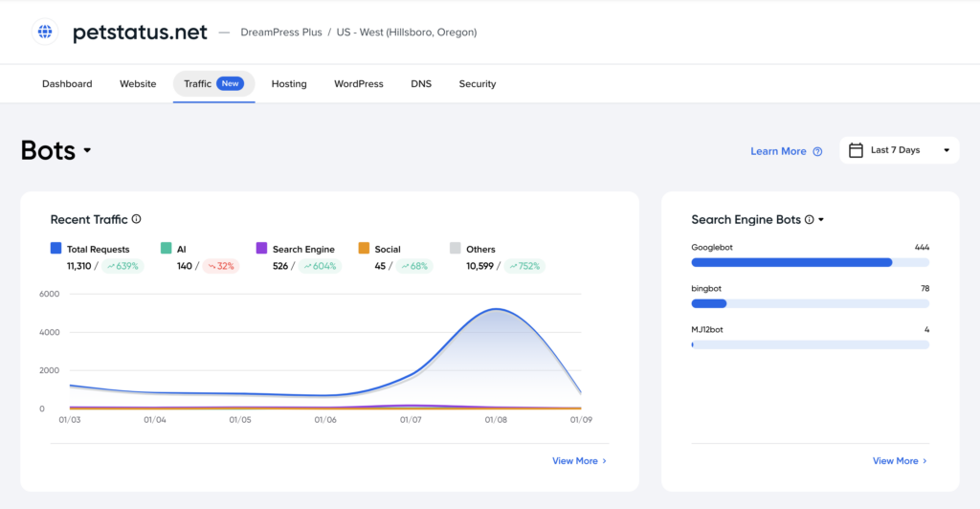
Task: Go to the DNS tab
Action: tap(421, 83)
